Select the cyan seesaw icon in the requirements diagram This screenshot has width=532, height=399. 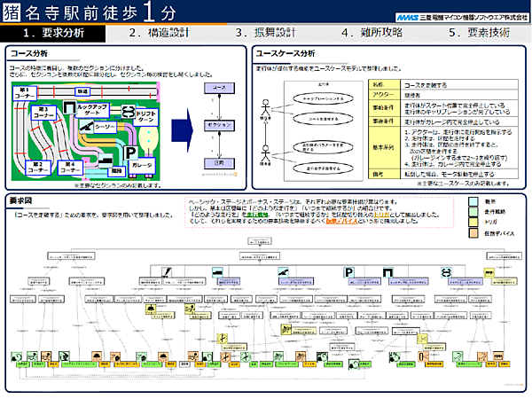point(284,272)
